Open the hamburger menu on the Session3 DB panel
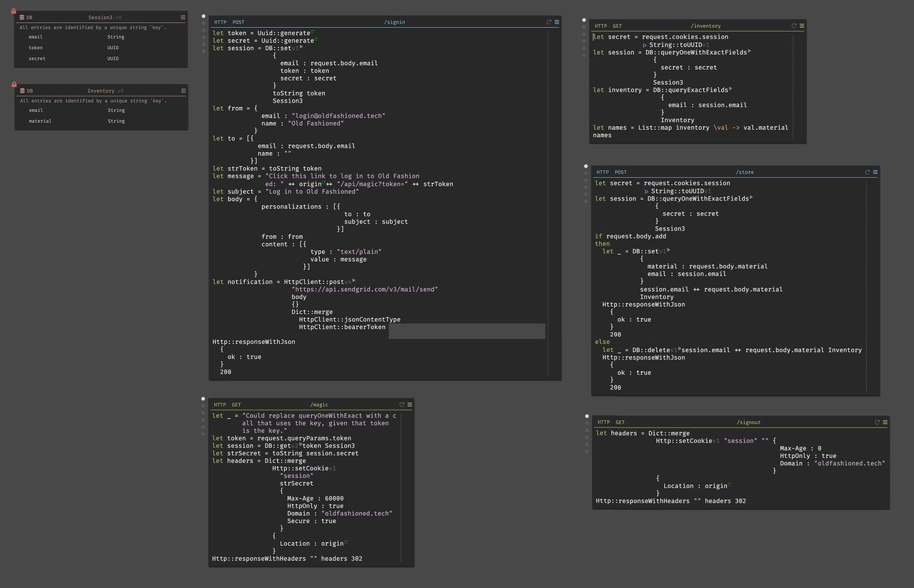This screenshot has height=588, width=914. pos(183,17)
